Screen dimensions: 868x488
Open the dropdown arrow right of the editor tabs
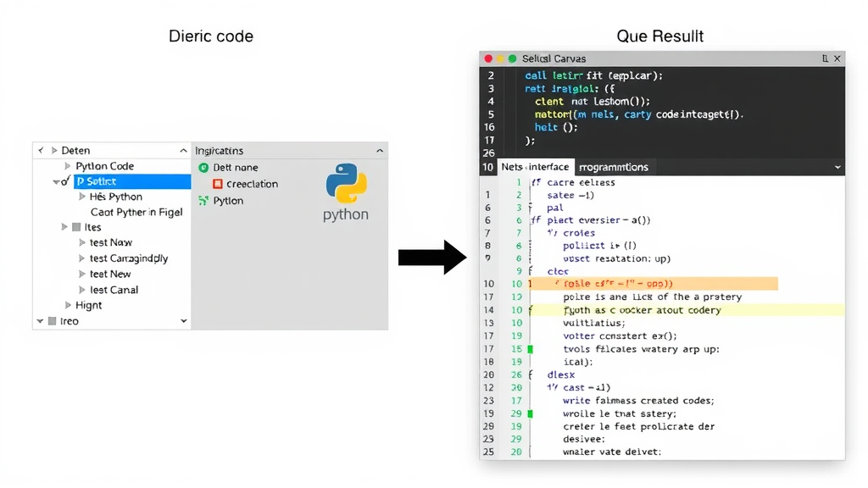837,168
